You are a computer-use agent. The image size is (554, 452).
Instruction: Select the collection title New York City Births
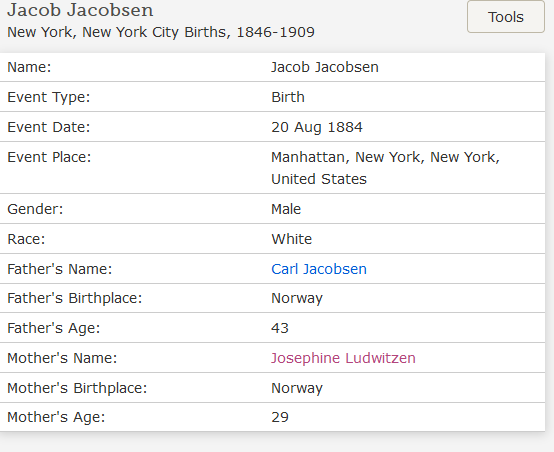pyautogui.click(x=161, y=32)
